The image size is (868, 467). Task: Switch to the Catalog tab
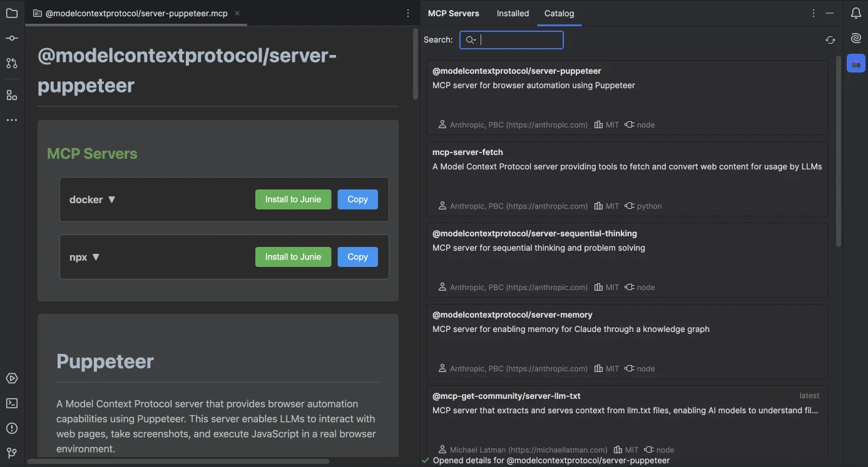559,13
